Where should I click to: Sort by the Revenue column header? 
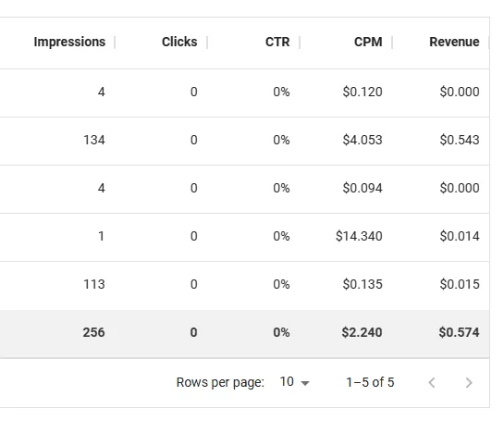click(454, 42)
